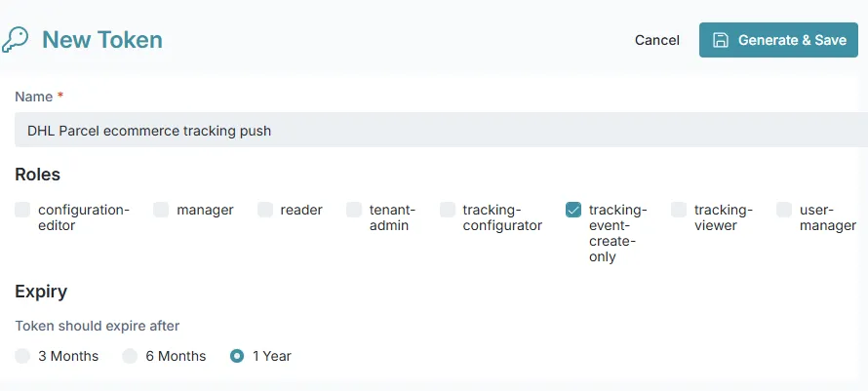Click the key icon beside New Token
The image size is (868, 391).
coord(15,39)
